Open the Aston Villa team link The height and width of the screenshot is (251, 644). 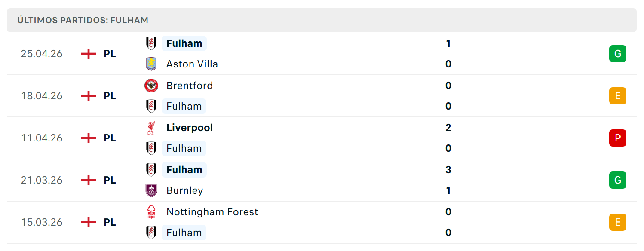(192, 64)
